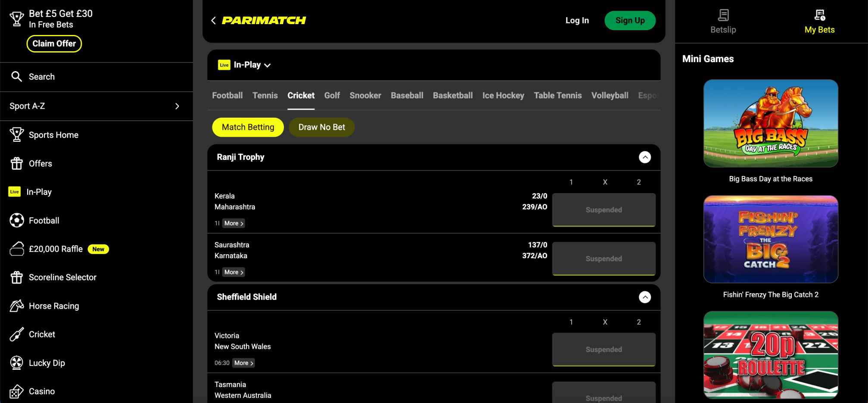The width and height of the screenshot is (868, 403).
Task: Collapse the Ranji Trophy section
Action: click(x=645, y=157)
